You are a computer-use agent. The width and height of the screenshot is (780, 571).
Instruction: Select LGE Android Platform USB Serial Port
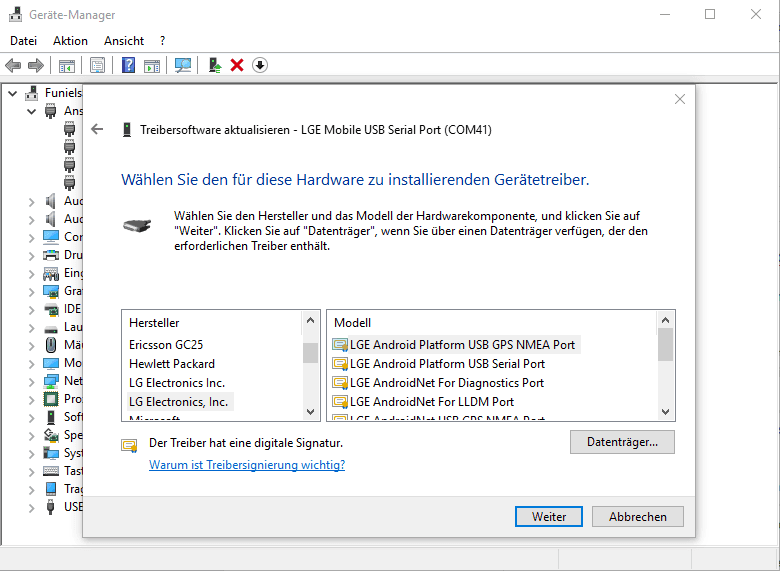[x=447, y=364]
